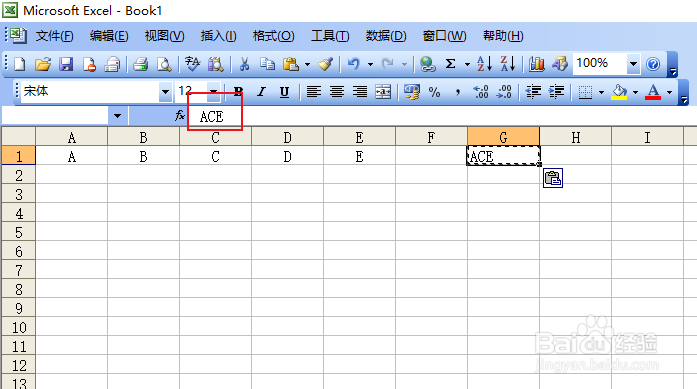Viewport: 697px width, 389px height.
Task: Apply percent style
Action: point(434,92)
